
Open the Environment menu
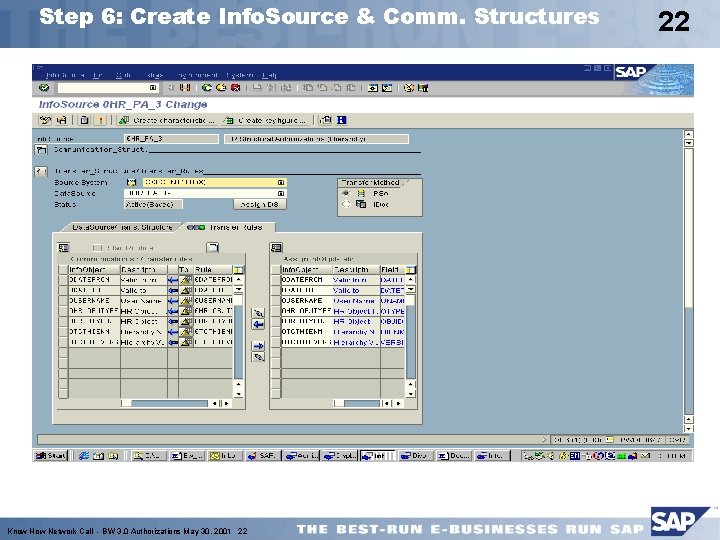(197, 75)
